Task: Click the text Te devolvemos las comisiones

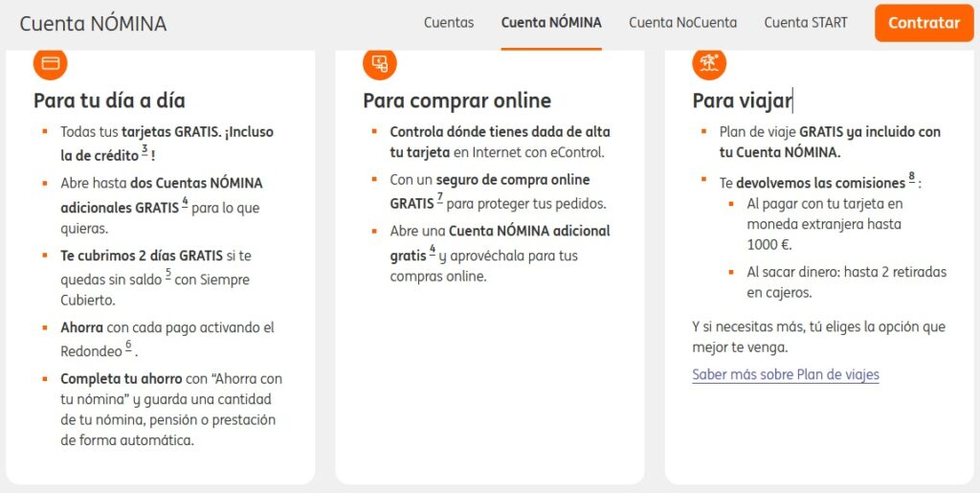Action: [813, 184]
